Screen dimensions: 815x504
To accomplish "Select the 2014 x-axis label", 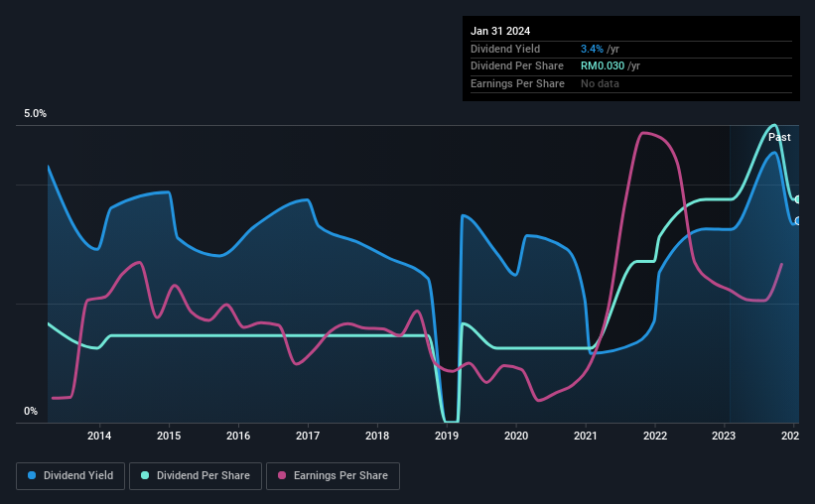I will click(x=99, y=436).
